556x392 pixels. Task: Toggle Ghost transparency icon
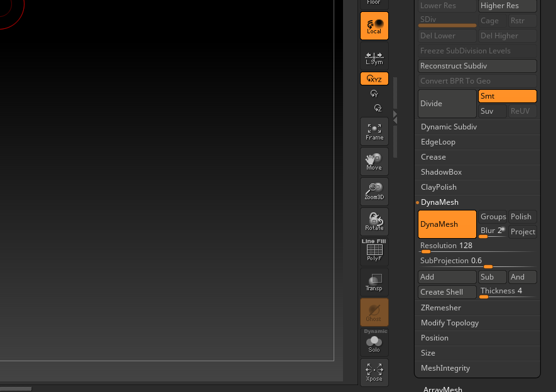(x=374, y=312)
